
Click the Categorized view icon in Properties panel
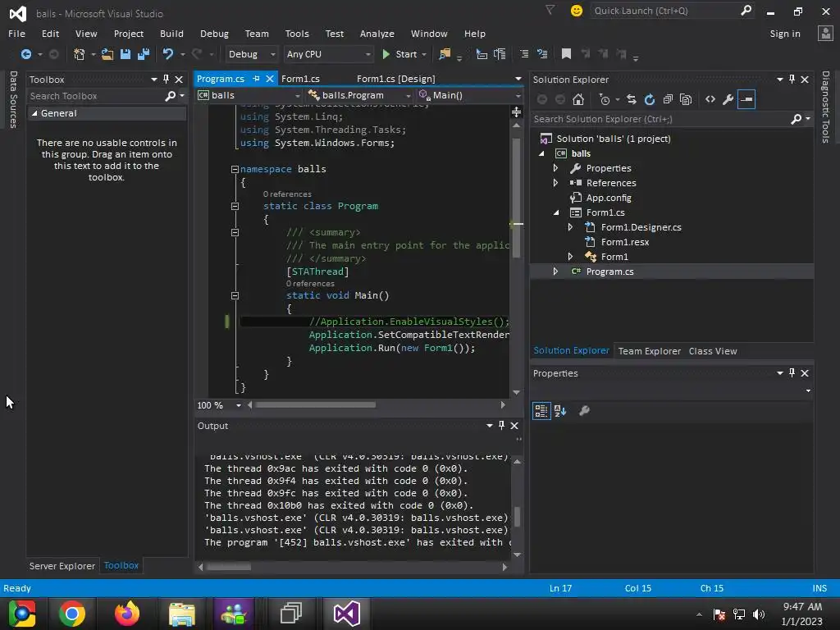point(541,411)
